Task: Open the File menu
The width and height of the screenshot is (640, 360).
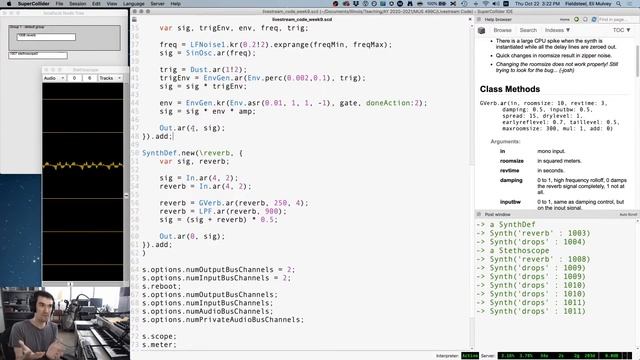Action: [x=60, y=4]
